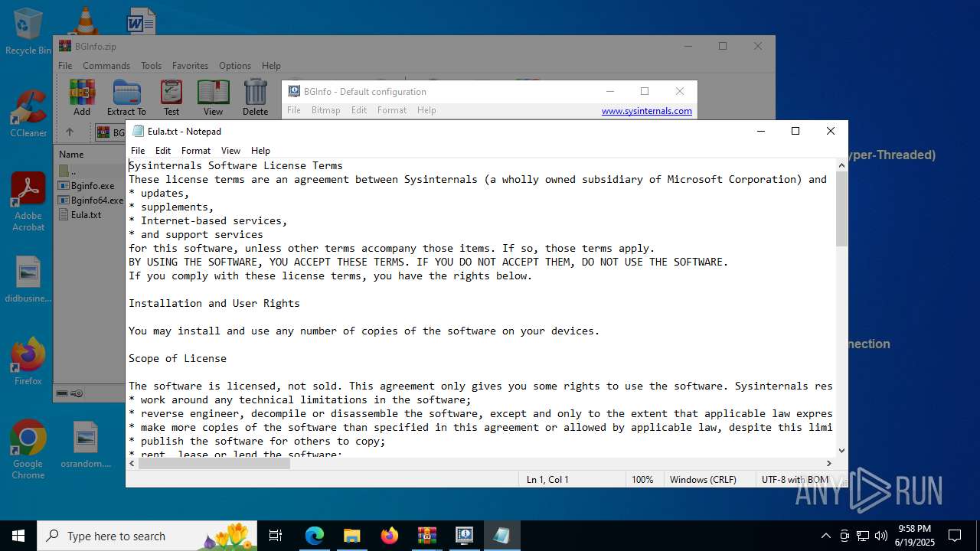This screenshot has width=980, height=551.
Task: Select the parent folder '..' entry in WinRAR
Action: click(69, 171)
